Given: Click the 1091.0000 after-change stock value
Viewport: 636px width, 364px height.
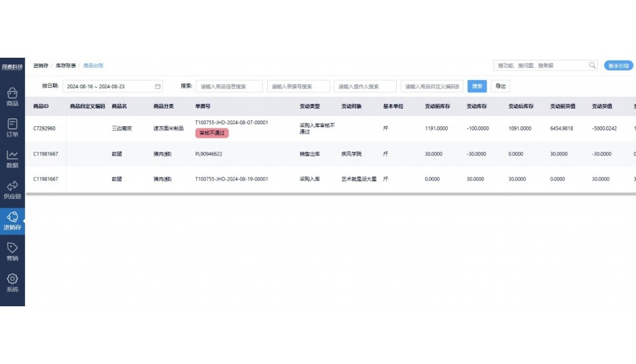Looking at the screenshot, I should coord(520,128).
